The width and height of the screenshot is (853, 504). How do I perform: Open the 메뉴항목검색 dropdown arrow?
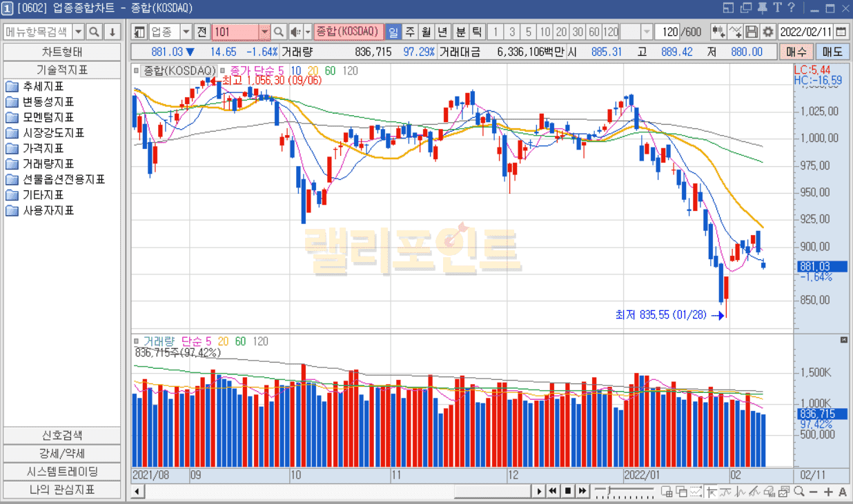[x=78, y=32]
